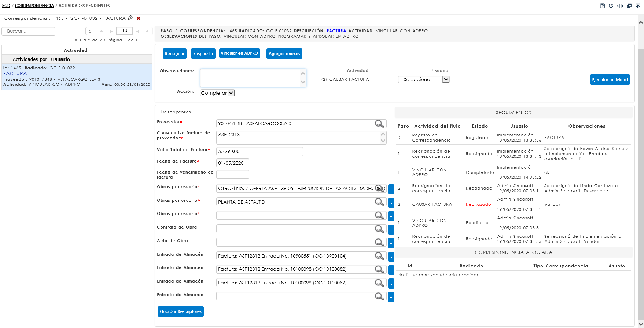
Task: Click the refresh icon in top toolbar
Action: (611, 6)
